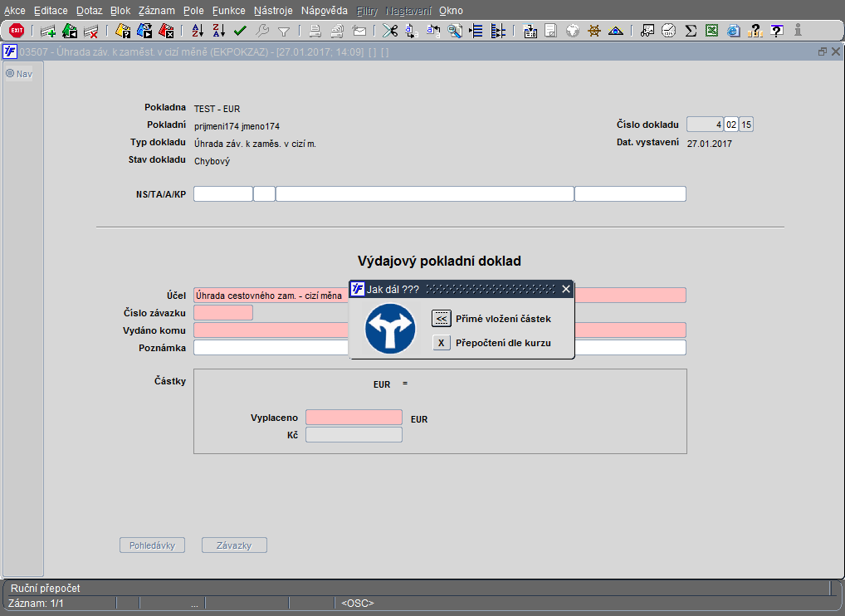Click the Kč amount field

tap(354, 434)
